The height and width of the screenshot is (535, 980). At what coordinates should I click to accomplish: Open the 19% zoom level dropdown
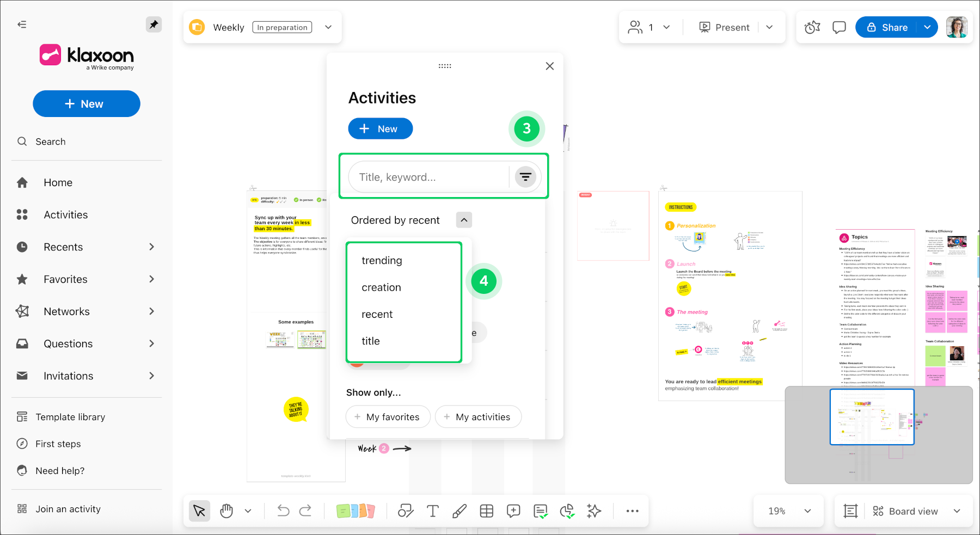pos(788,511)
